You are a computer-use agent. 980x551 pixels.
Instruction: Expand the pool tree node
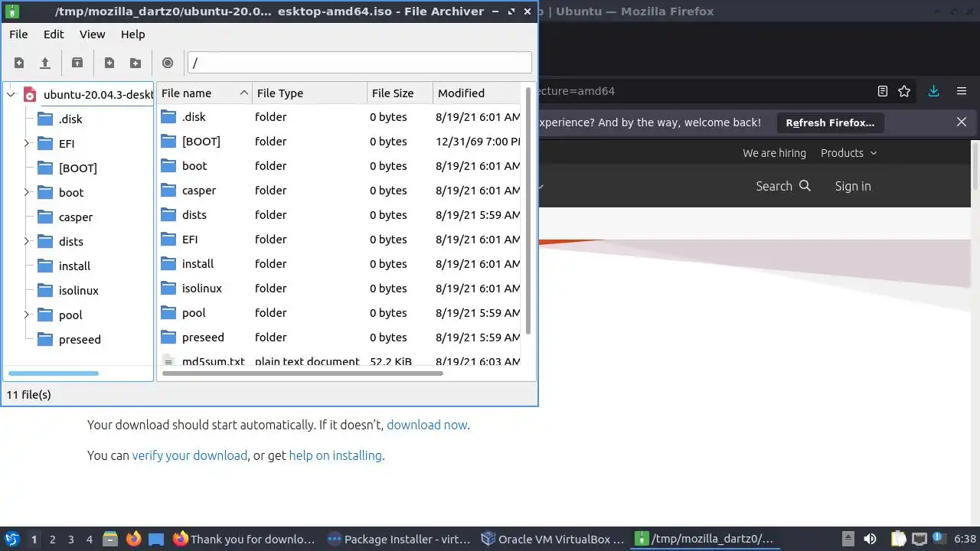(26, 315)
